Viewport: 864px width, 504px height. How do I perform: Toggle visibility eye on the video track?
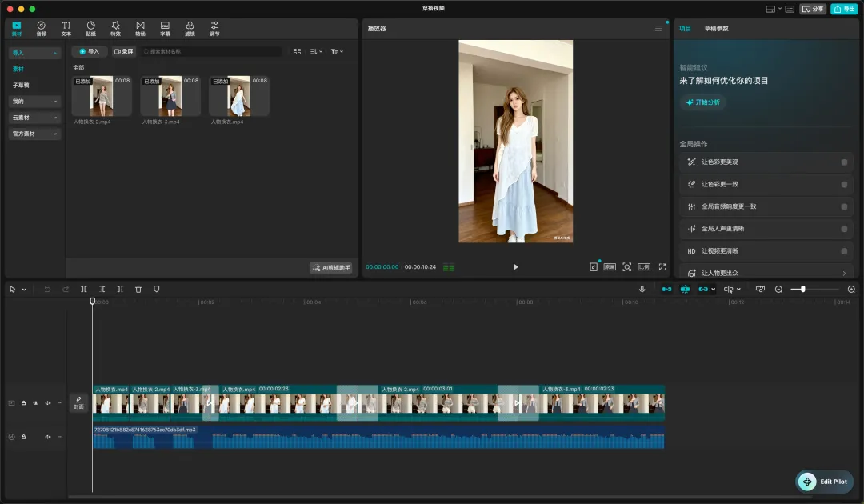[x=35, y=403]
